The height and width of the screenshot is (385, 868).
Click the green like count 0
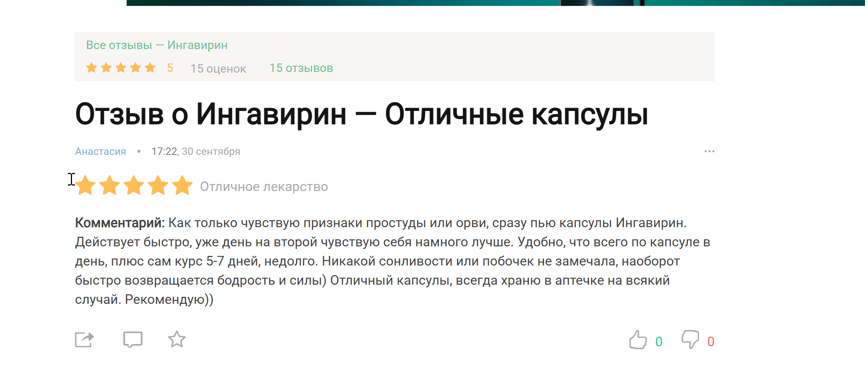(x=659, y=342)
